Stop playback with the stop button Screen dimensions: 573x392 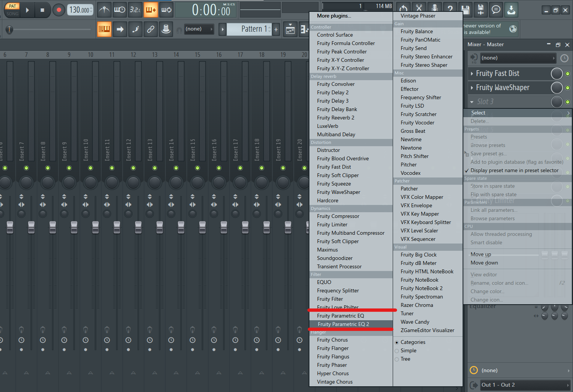click(42, 10)
